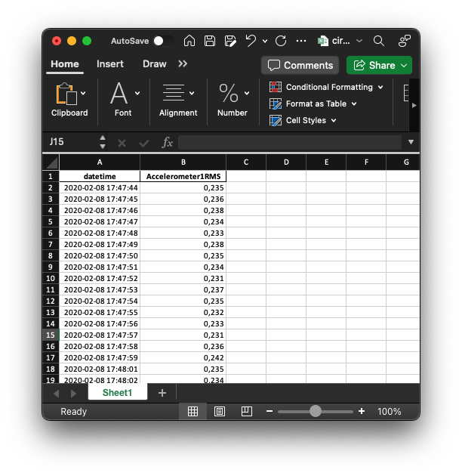Toggle the AutoSave switch
This screenshot has height=476, width=462.
162,41
